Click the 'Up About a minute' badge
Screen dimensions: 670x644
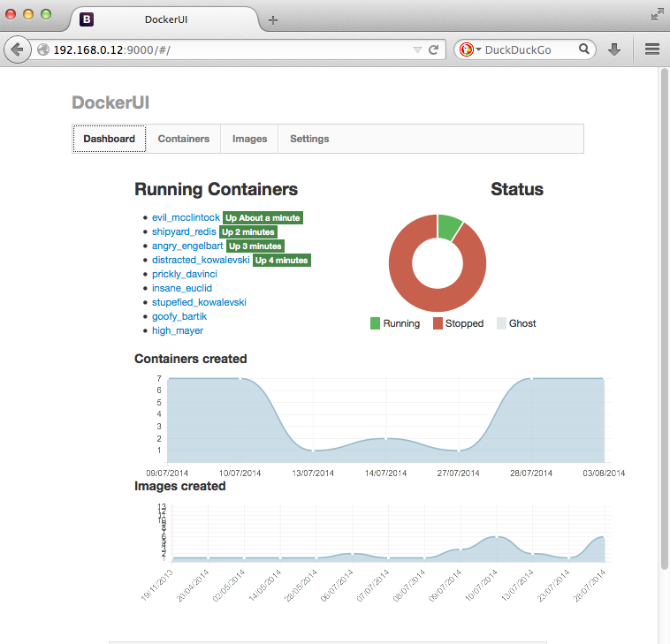pos(263,218)
